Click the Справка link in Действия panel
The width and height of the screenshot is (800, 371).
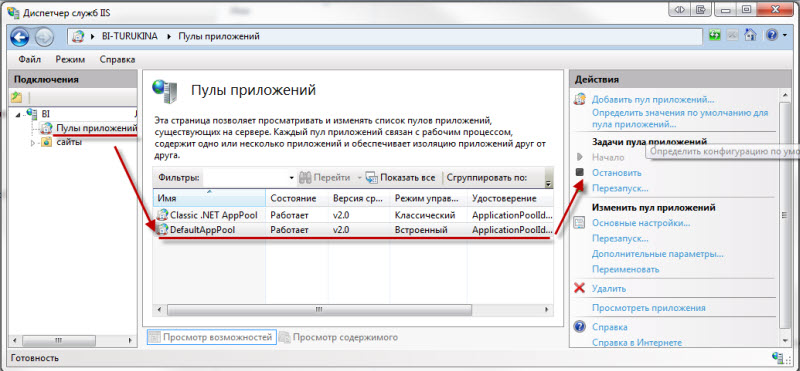point(610,327)
